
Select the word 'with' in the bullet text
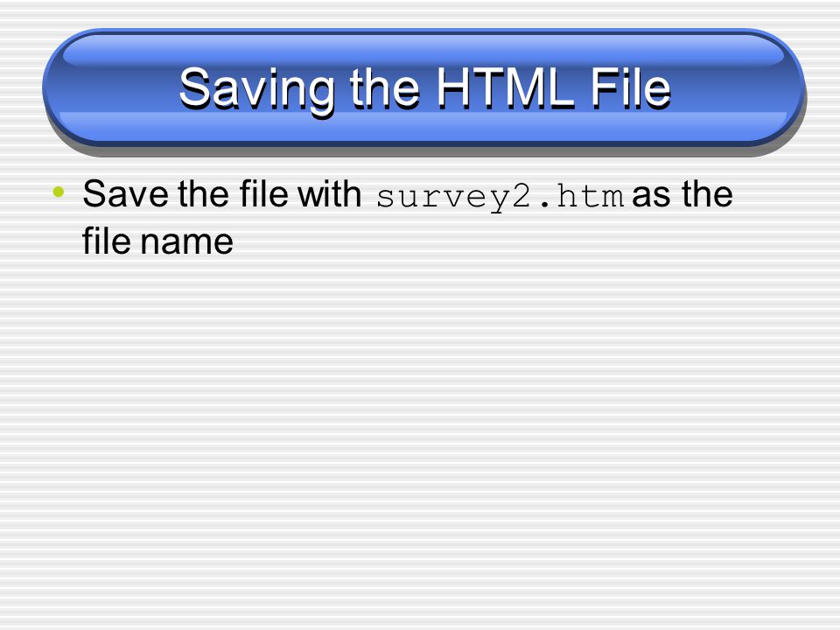330,193
